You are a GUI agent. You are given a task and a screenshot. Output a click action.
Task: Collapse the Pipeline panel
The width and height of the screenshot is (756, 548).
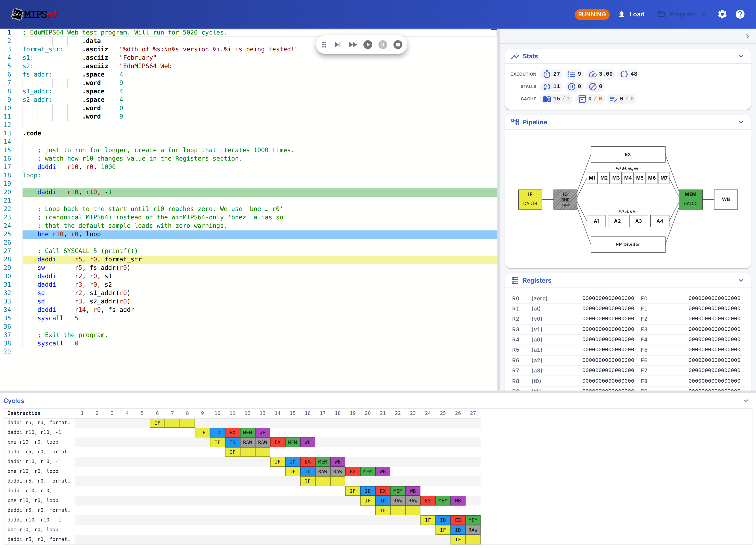click(741, 122)
